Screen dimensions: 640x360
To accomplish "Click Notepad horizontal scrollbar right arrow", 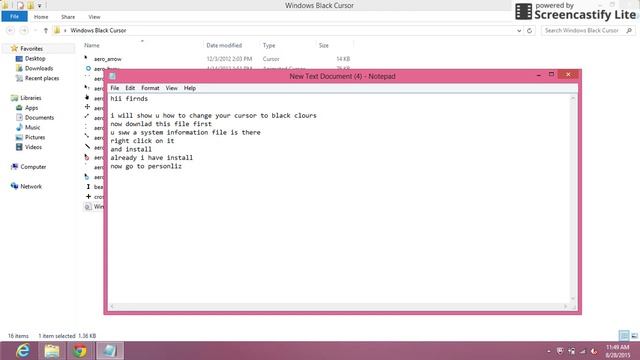I will [x=565, y=306].
